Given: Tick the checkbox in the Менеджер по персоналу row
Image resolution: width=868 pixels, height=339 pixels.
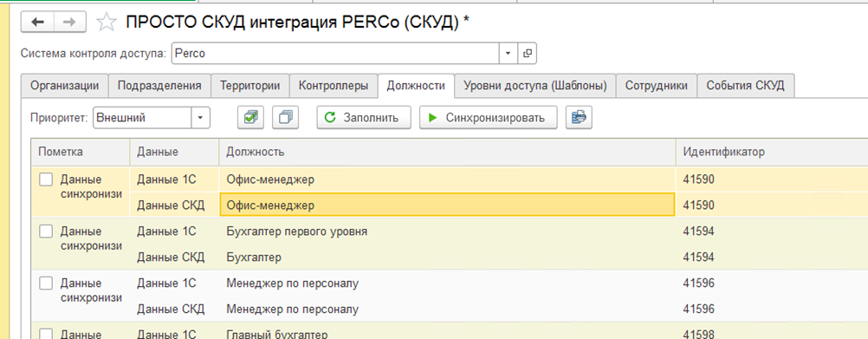Looking at the screenshot, I should tap(46, 283).
